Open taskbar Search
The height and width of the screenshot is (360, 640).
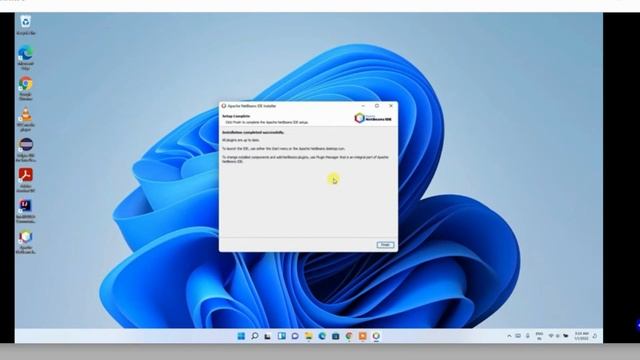coord(255,336)
